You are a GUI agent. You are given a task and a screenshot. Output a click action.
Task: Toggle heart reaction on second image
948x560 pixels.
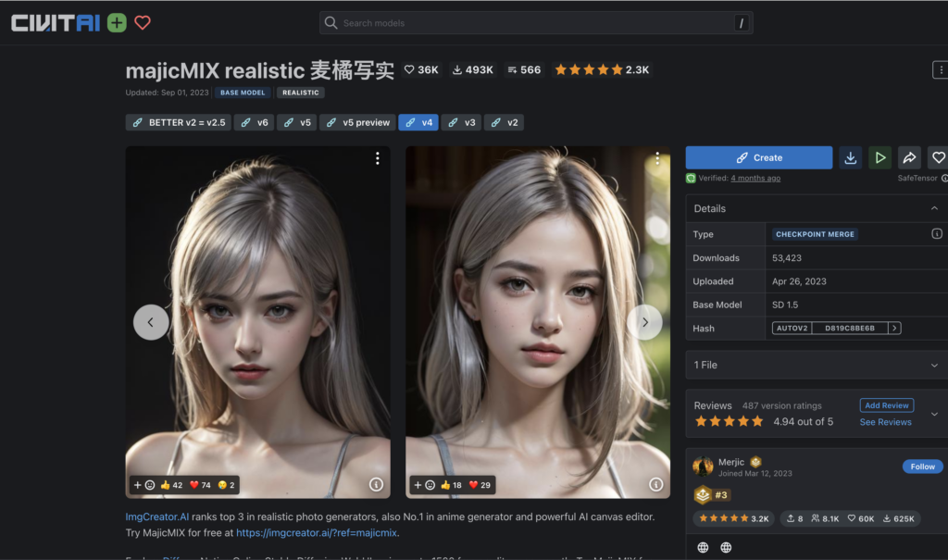coord(480,485)
